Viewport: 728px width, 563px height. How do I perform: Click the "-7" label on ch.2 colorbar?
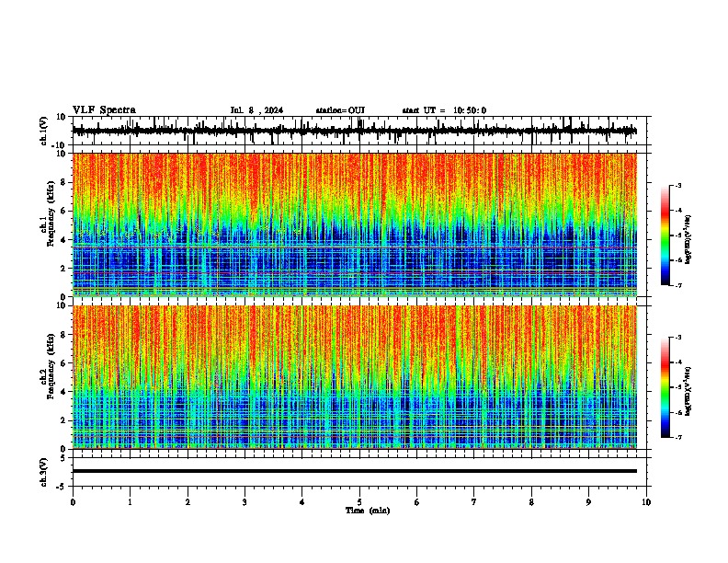[x=677, y=438]
